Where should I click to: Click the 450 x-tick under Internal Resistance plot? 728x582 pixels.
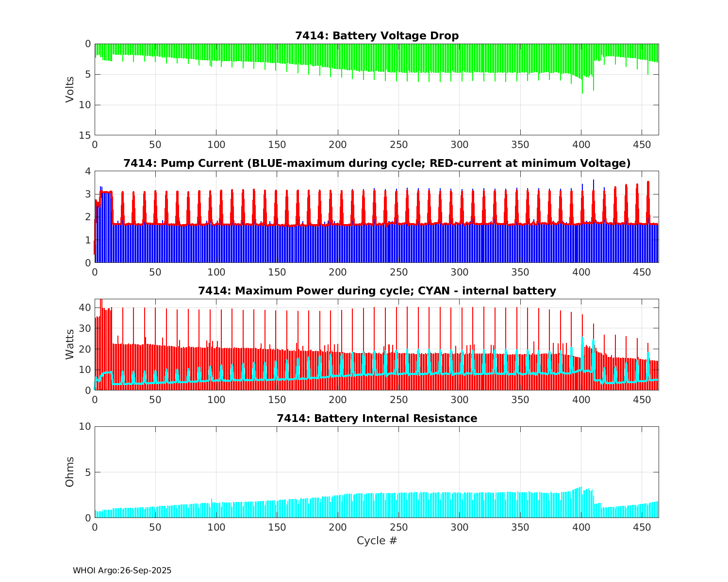point(642,527)
